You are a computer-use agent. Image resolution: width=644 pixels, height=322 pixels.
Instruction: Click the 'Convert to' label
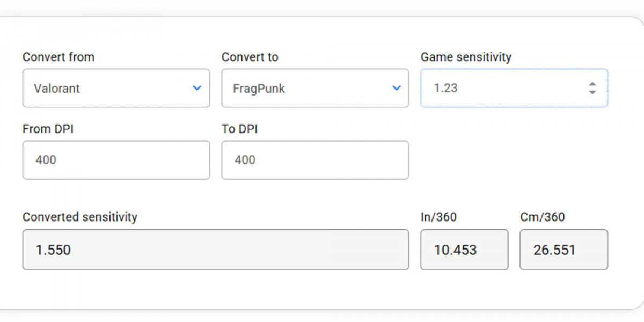point(250,57)
